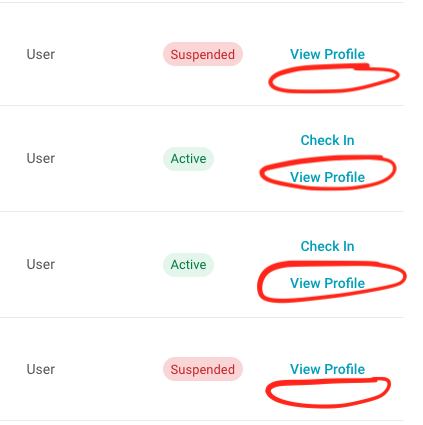Click the Active badge in the third row
This screenshot has height=425, width=423.
click(188, 265)
